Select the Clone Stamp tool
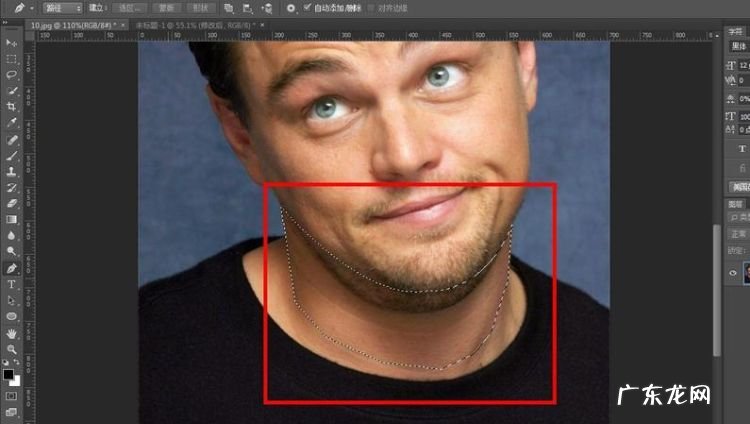 [12, 171]
